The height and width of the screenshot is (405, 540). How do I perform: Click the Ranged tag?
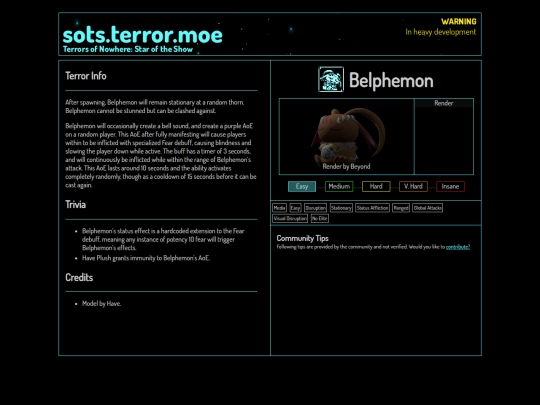(x=401, y=208)
